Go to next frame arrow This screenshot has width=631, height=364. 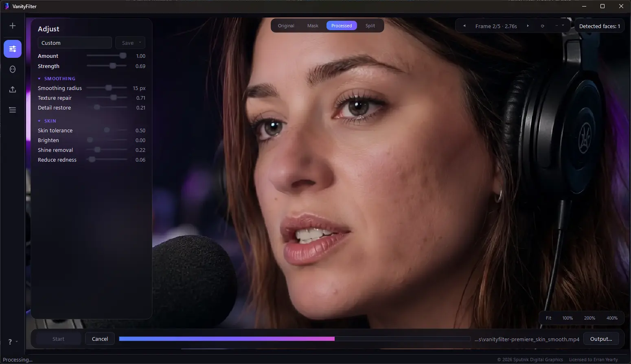pyautogui.click(x=528, y=26)
